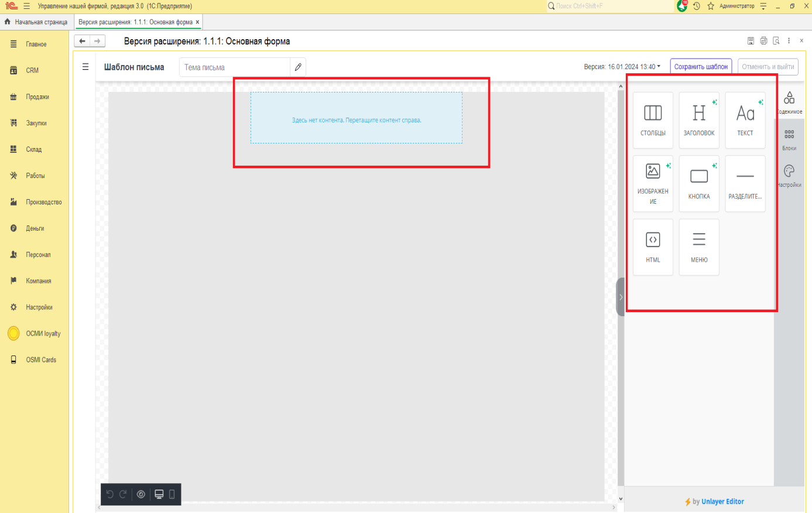Open ОСМИ loyalty section in sidebar
The height and width of the screenshot is (513, 812).
tap(35, 334)
